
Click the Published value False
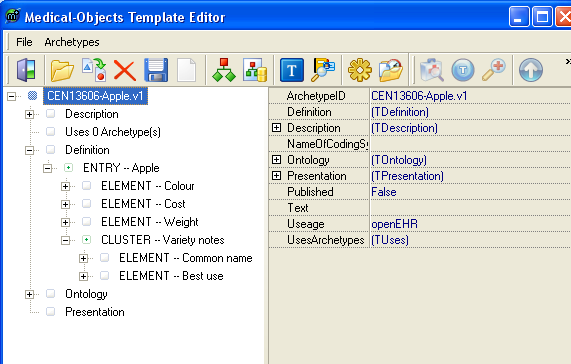383,192
